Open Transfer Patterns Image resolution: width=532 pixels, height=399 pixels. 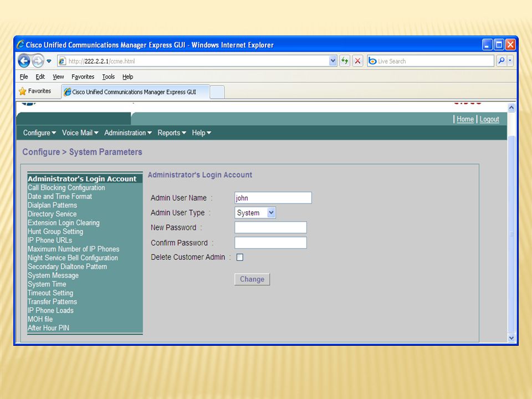pos(52,301)
